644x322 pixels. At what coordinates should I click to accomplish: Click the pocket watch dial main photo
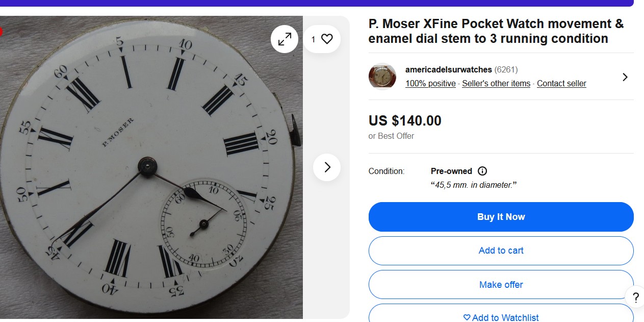pos(151,167)
